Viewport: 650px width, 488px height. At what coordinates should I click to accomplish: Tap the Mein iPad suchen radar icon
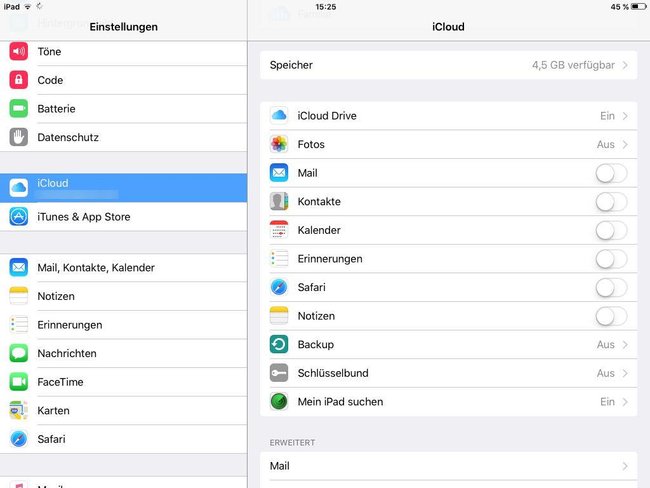coord(279,402)
